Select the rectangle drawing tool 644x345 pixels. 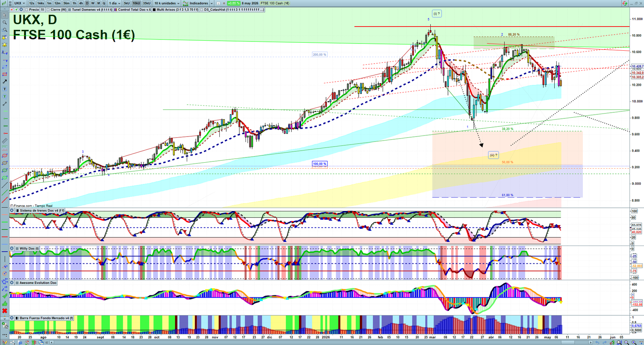(4, 74)
